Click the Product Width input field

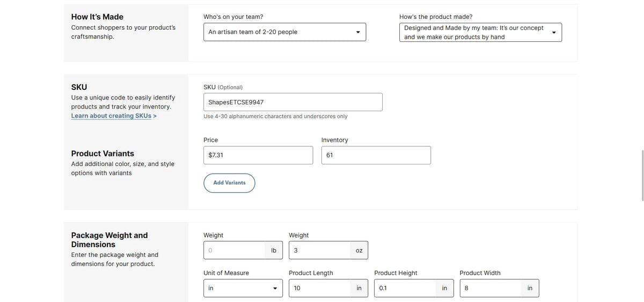click(x=490, y=288)
